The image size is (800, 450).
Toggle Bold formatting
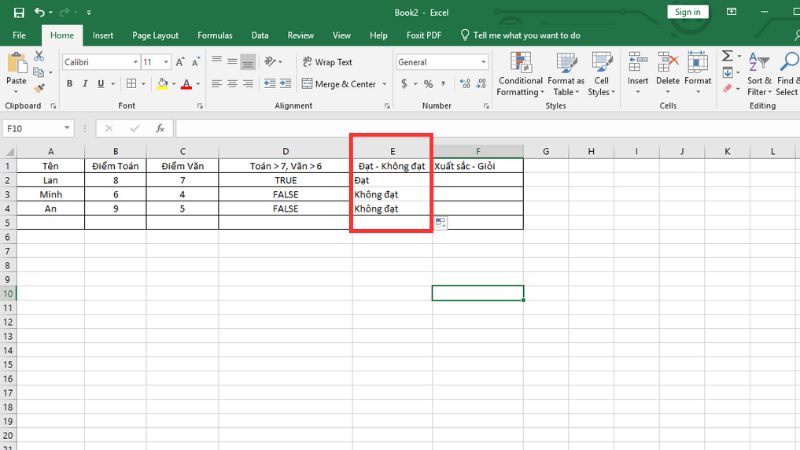point(67,85)
